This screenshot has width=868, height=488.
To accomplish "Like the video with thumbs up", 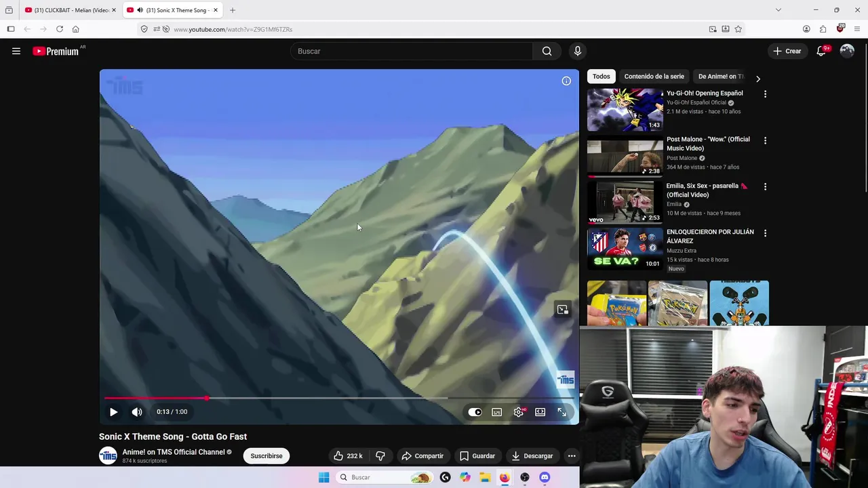I will point(348,456).
